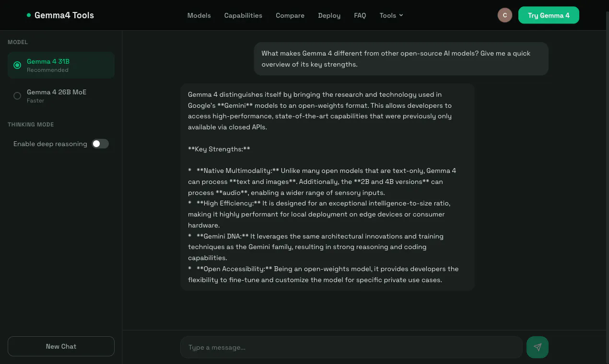Click the Gemma4 Tools site title

(64, 15)
